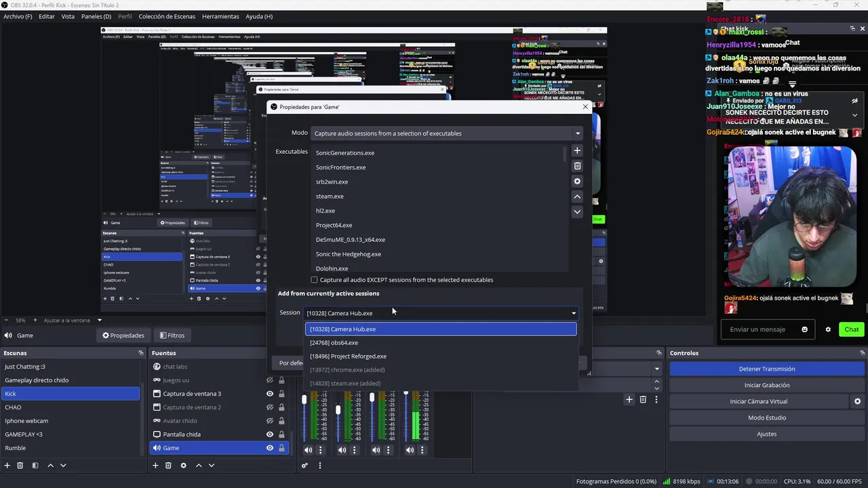Delete scene transition with trash icon
Image resolution: width=868 pixels, height=488 pixels.
click(x=643, y=400)
